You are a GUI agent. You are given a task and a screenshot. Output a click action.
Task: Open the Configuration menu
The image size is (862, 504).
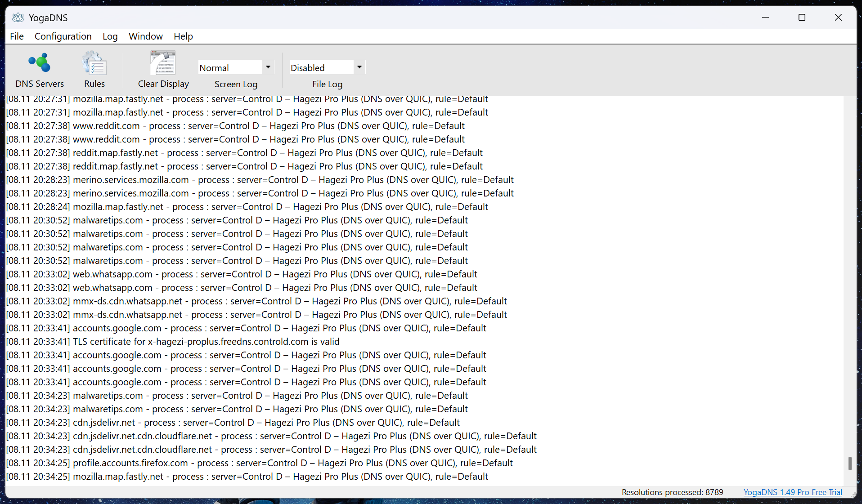coord(63,36)
